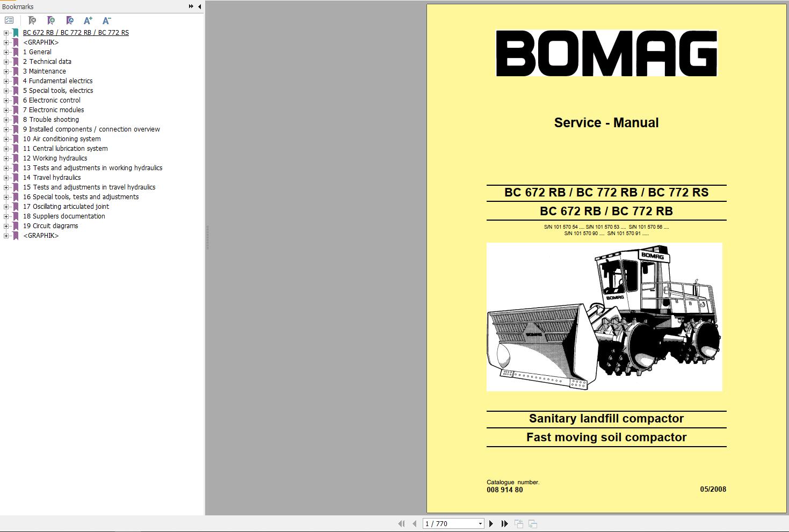Increase bookmark text size with A+ icon
789x532 pixels.
point(88,20)
